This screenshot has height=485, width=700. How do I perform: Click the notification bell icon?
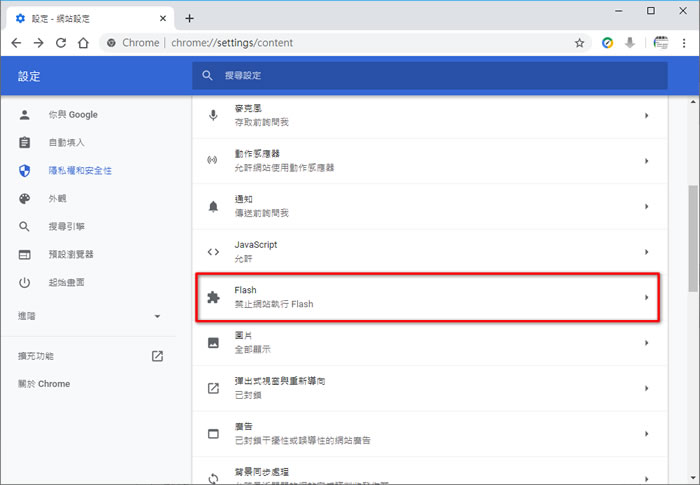[213, 206]
